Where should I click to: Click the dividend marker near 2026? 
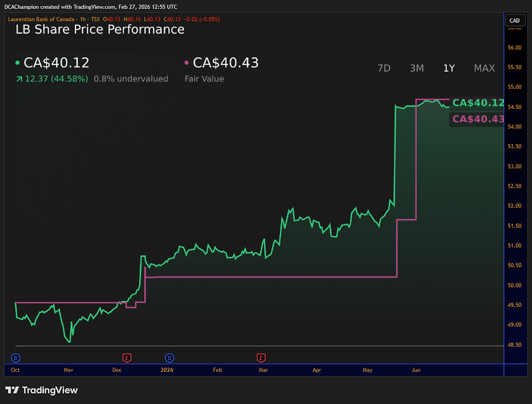[x=169, y=357]
